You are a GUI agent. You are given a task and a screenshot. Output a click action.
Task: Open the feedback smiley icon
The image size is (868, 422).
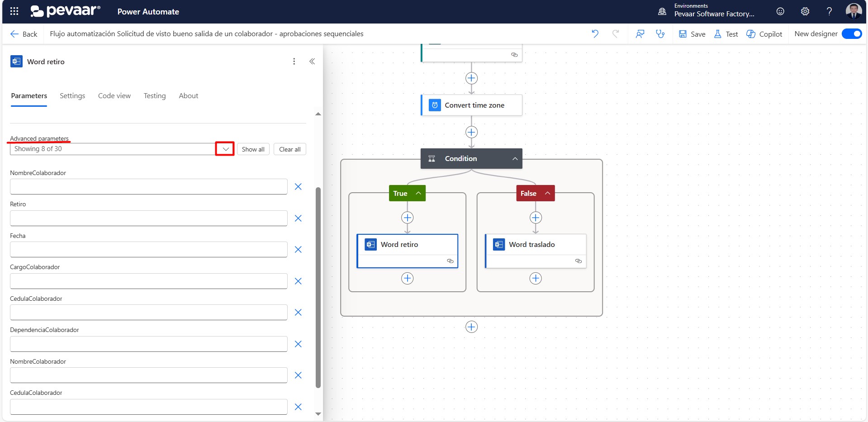pos(780,11)
